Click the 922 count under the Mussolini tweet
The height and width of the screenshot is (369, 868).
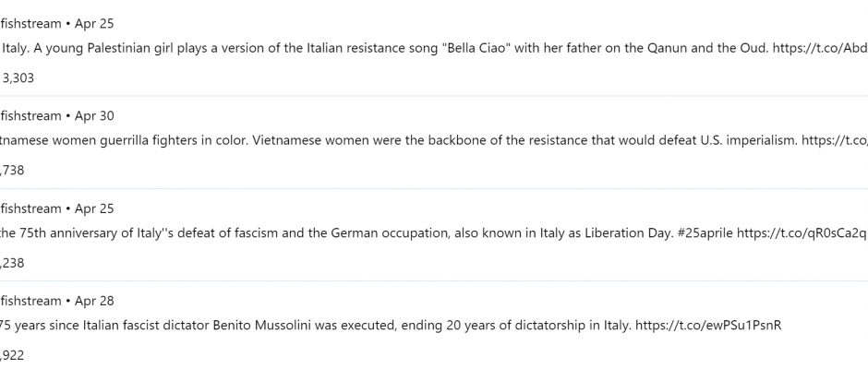tap(12, 356)
